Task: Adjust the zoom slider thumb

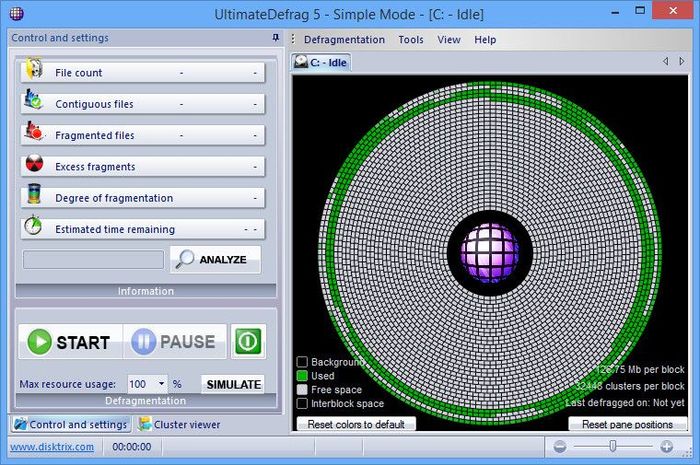Action: click(613, 446)
